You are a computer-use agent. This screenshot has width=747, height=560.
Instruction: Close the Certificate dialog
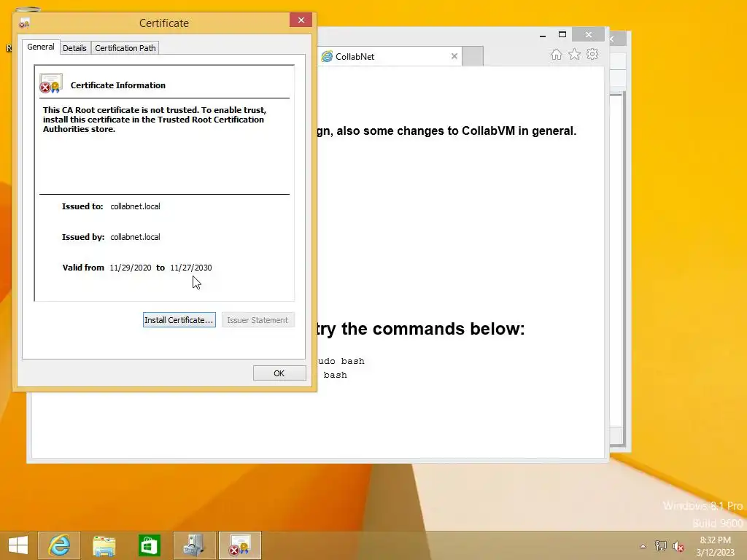301,20
